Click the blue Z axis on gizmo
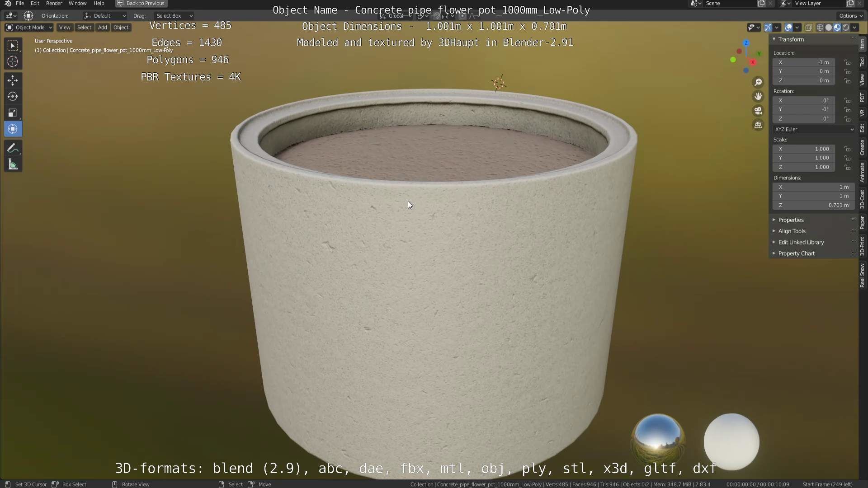 coord(746,43)
